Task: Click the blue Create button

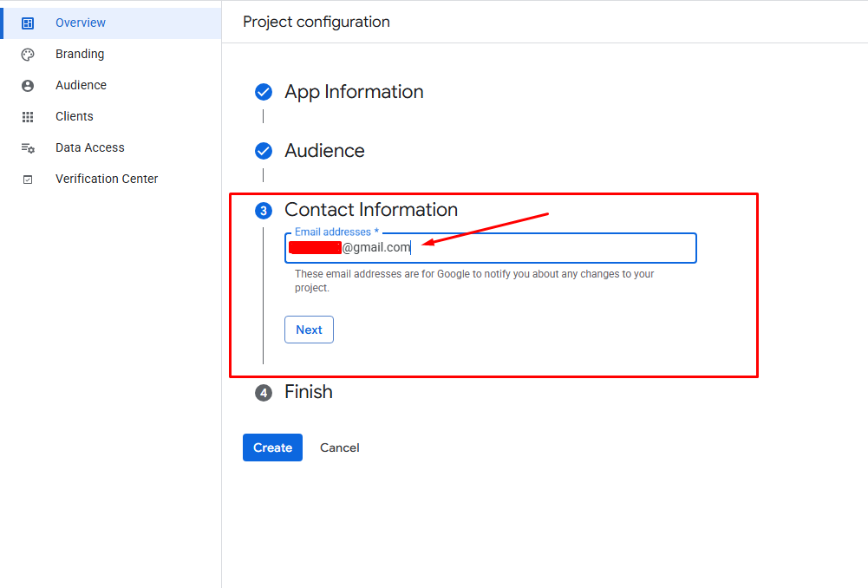Action: (x=272, y=448)
